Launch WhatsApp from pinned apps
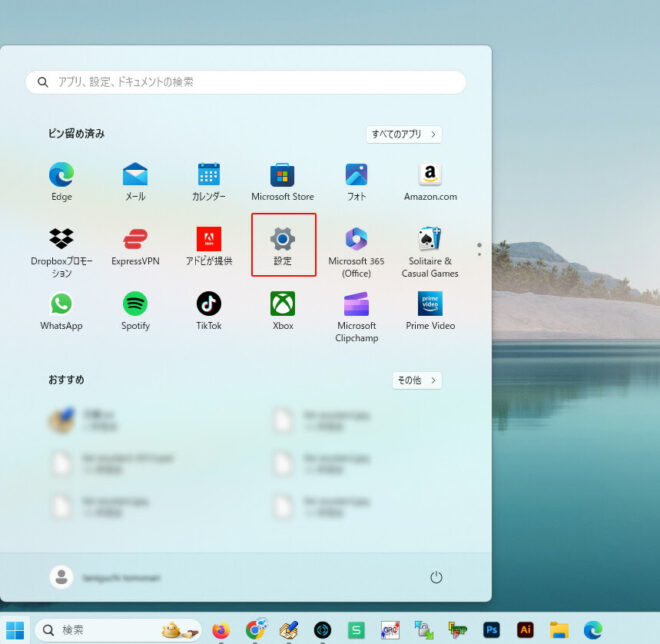Screen dimensions: 660x644 (x=61, y=311)
